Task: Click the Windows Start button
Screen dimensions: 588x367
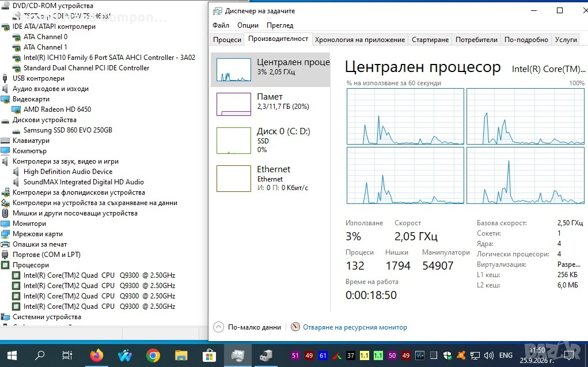Action: pyautogui.click(x=12, y=355)
